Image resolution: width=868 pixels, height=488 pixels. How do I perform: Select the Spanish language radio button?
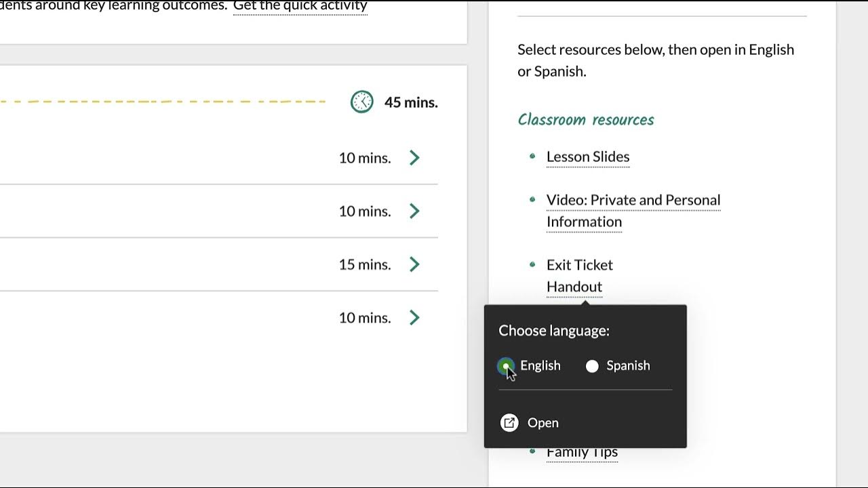point(592,366)
